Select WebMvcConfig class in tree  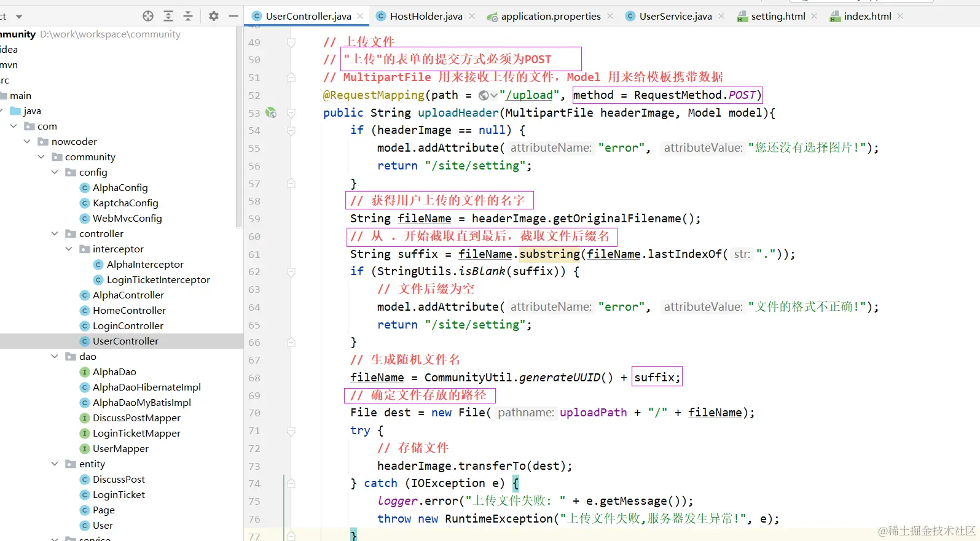(127, 218)
